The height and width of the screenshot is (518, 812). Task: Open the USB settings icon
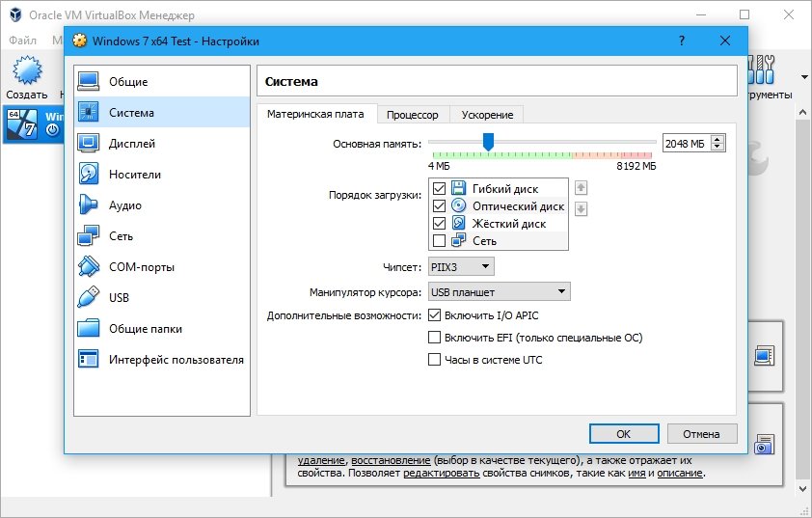89,298
